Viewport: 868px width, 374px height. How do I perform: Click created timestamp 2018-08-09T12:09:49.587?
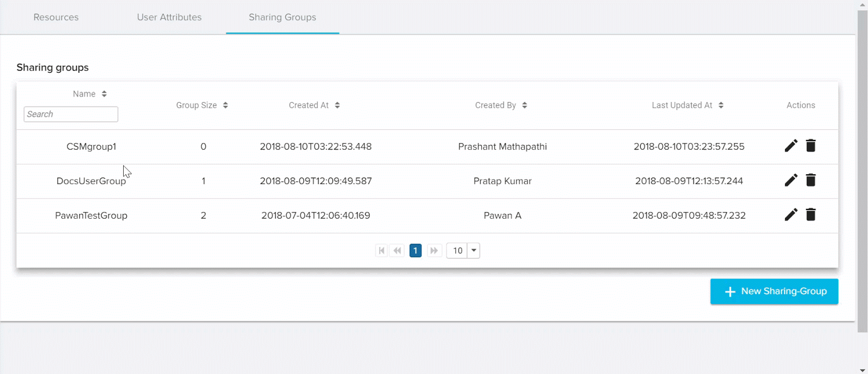(316, 181)
